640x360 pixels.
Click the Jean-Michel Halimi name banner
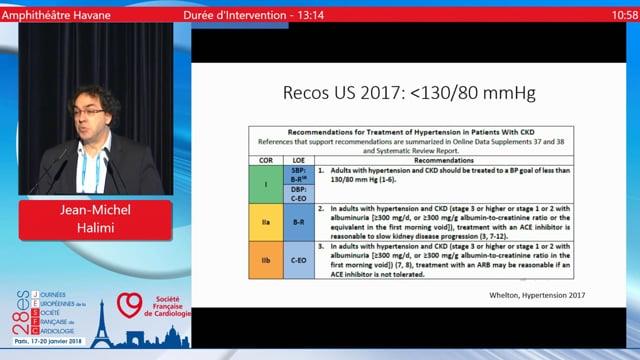(x=96, y=220)
